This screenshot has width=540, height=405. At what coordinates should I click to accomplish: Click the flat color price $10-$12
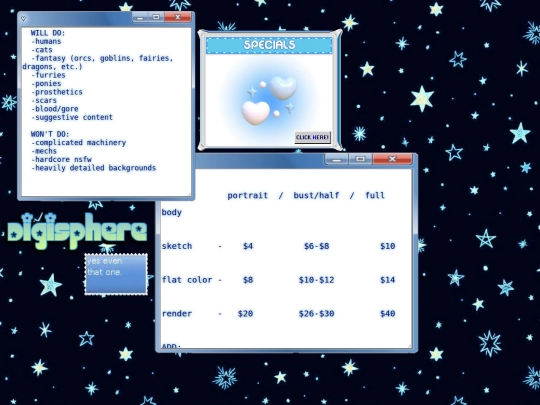pyautogui.click(x=316, y=280)
